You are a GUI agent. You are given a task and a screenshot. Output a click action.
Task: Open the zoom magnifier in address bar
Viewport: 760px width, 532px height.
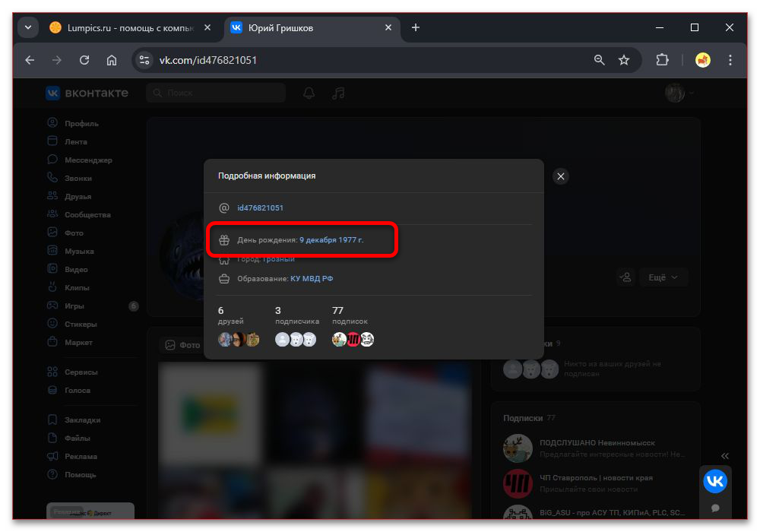coord(599,60)
